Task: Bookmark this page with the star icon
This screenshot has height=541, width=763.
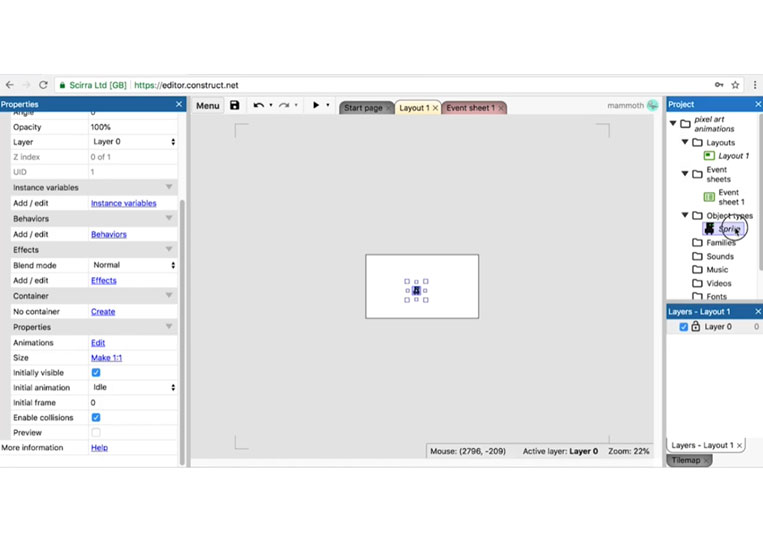Action: coord(735,85)
